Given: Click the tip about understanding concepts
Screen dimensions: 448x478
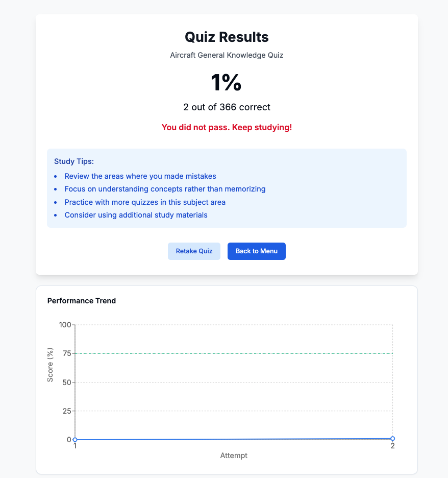Looking at the screenshot, I should tap(165, 189).
